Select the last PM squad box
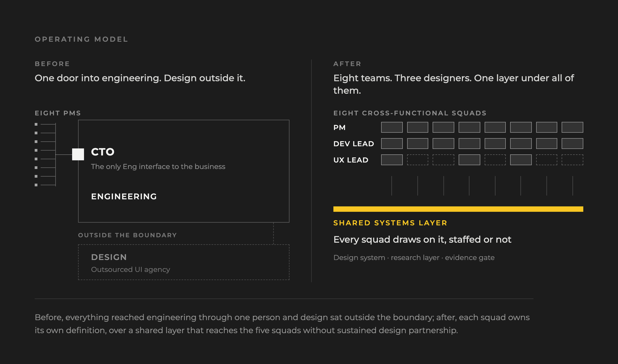 click(572, 127)
